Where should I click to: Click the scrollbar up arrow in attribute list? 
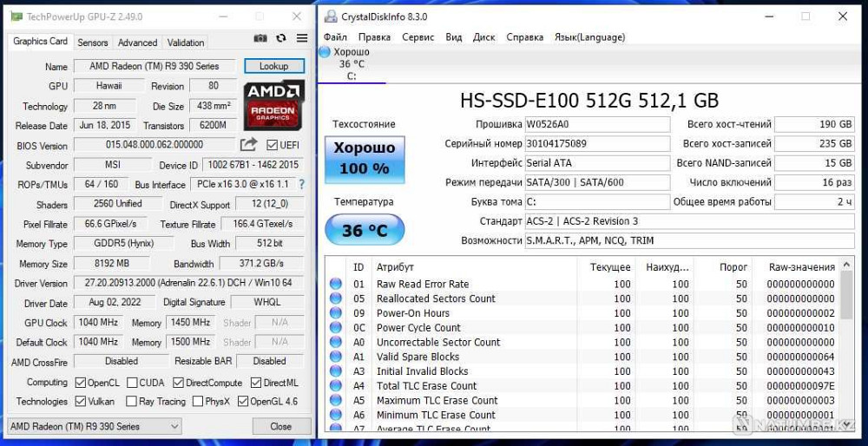pos(846,264)
